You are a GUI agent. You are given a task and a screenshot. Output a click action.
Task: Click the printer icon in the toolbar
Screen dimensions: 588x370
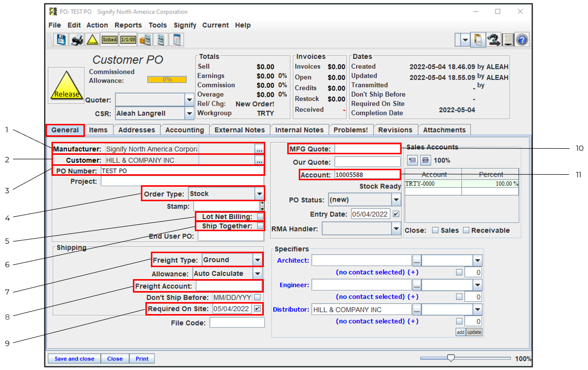[x=77, y=40]
